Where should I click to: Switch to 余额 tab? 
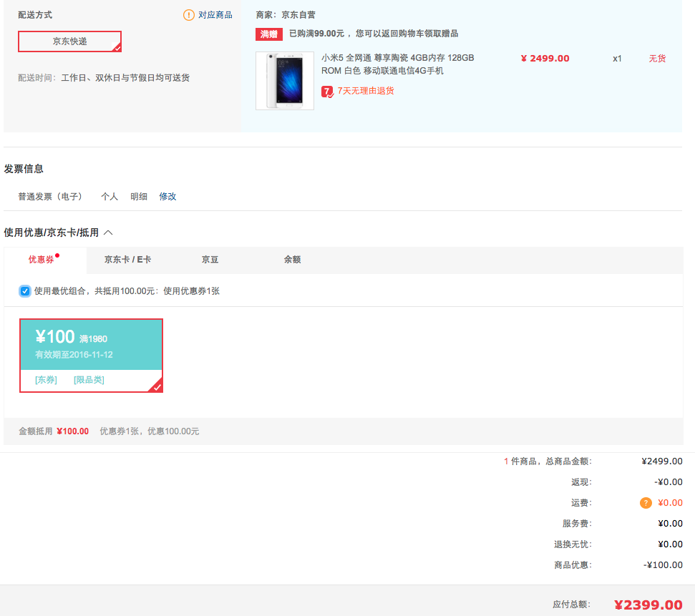click(x=292, y=260)
